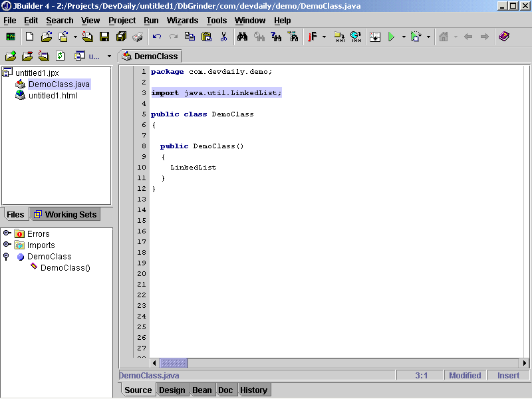This screenshot has width=532, height=399.
Task: Click the jF look-and-feel icon
Action: point(312,37)
